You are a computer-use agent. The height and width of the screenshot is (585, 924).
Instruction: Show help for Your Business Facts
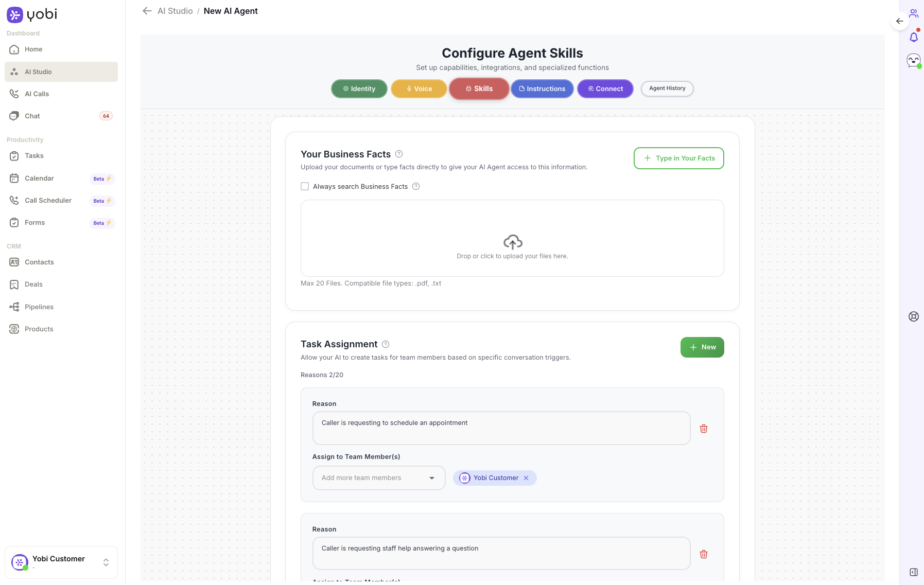point(399,154)
